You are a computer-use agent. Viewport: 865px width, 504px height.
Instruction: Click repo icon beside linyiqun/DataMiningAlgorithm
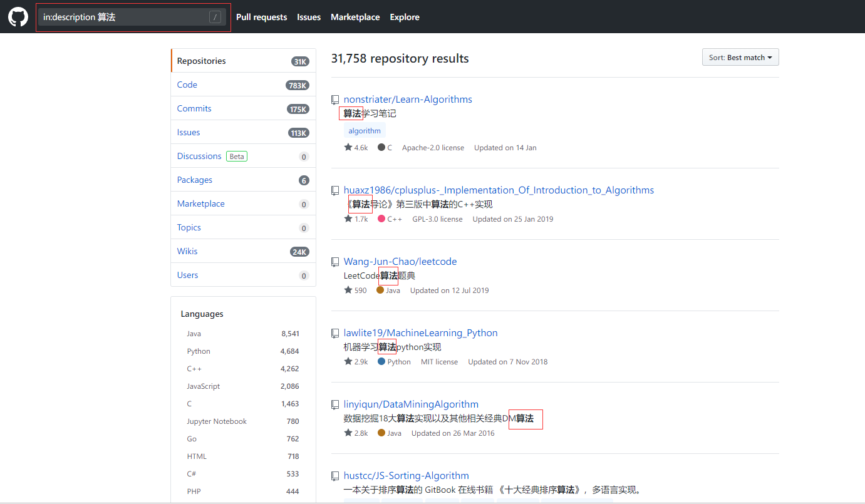335,404
